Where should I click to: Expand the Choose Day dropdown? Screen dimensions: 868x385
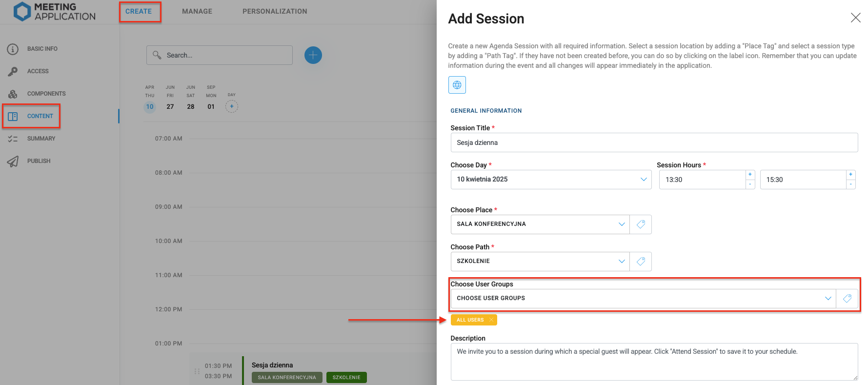643,180
